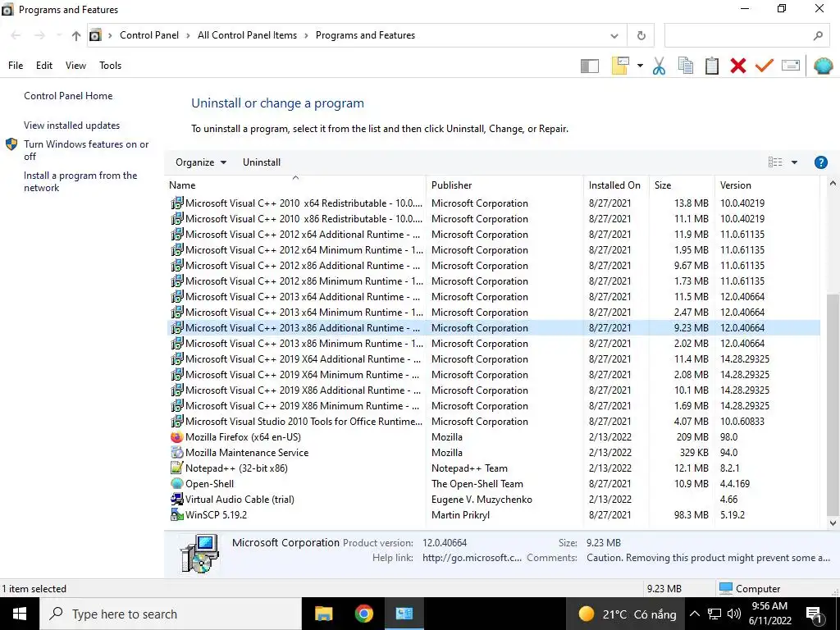
Task: Sort by the Publisher column header
Action: pyautogui.click(x=452, y=185)
